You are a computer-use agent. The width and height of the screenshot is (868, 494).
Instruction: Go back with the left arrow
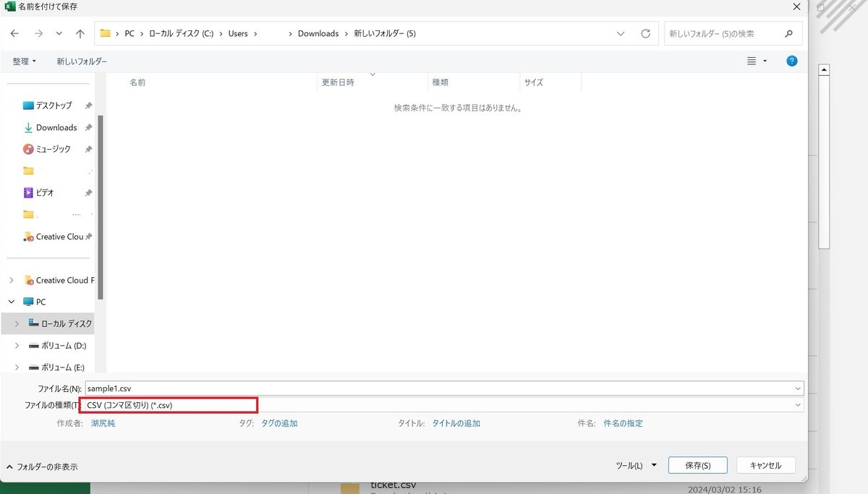[15, 33]
